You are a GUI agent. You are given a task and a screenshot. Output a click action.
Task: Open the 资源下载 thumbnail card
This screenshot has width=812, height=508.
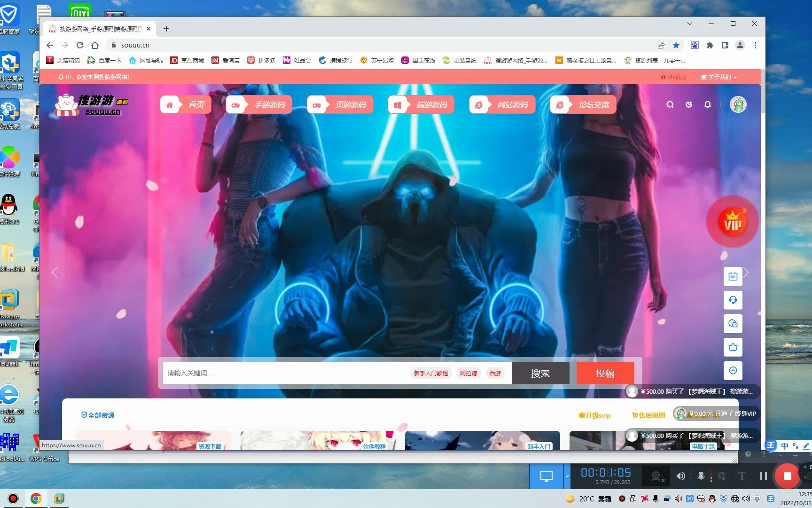(154, 441)
